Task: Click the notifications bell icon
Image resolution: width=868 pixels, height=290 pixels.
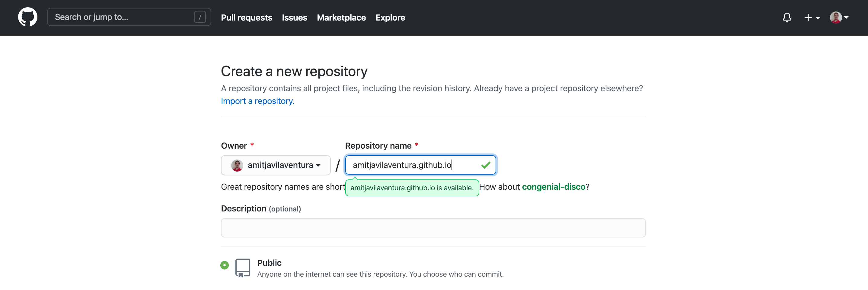Action: [x=787, y=17]
